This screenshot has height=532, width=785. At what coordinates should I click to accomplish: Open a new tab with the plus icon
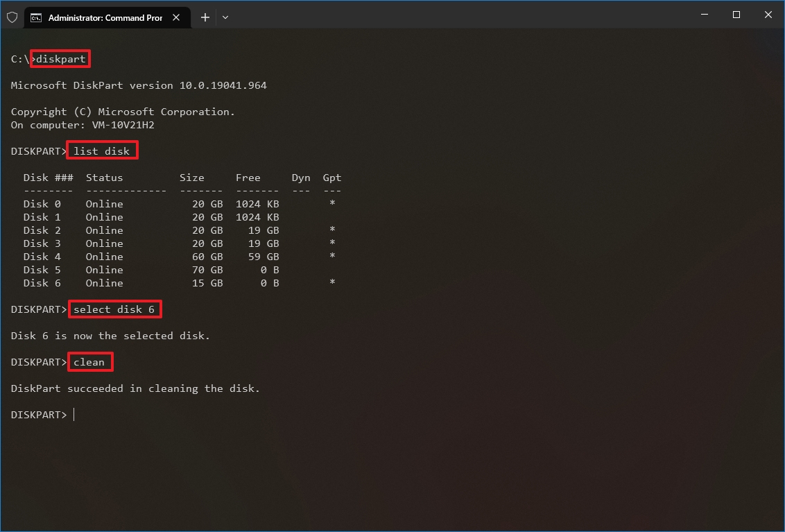point(205,17)
